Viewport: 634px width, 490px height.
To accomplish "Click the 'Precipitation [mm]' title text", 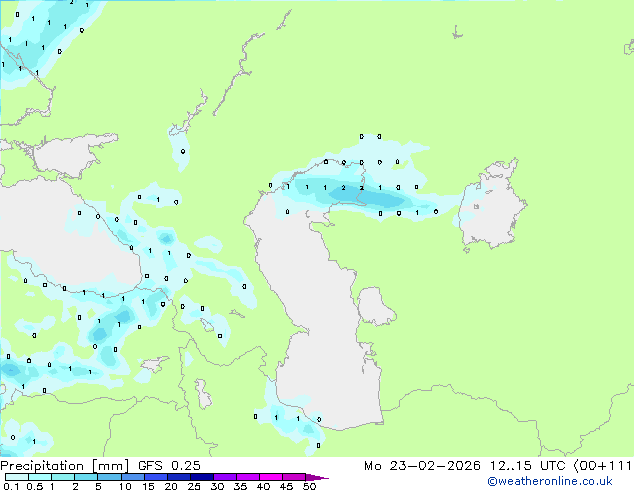I will click(65, 466).
